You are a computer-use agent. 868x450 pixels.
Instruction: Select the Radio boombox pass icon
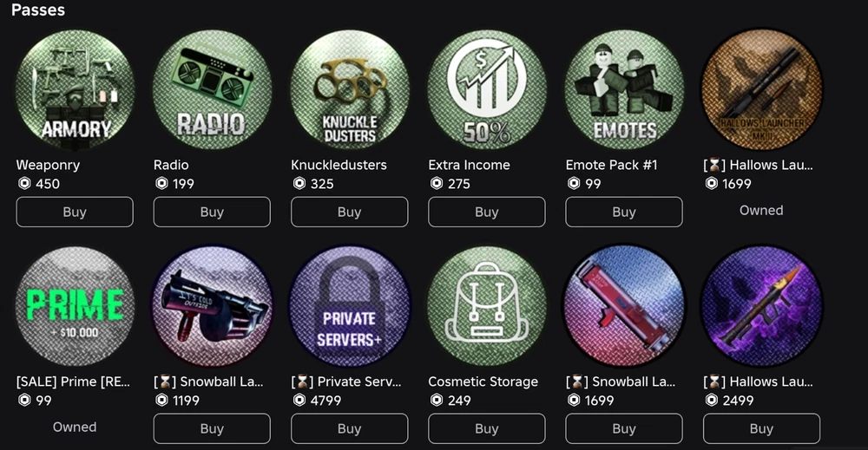[x=212, y=89]
